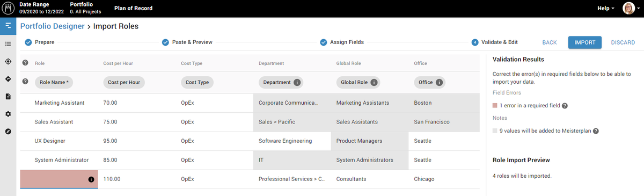Screen dimensions: 644x196
Task: Open the Help dropdown menu
Action: [x=605, y=8]
